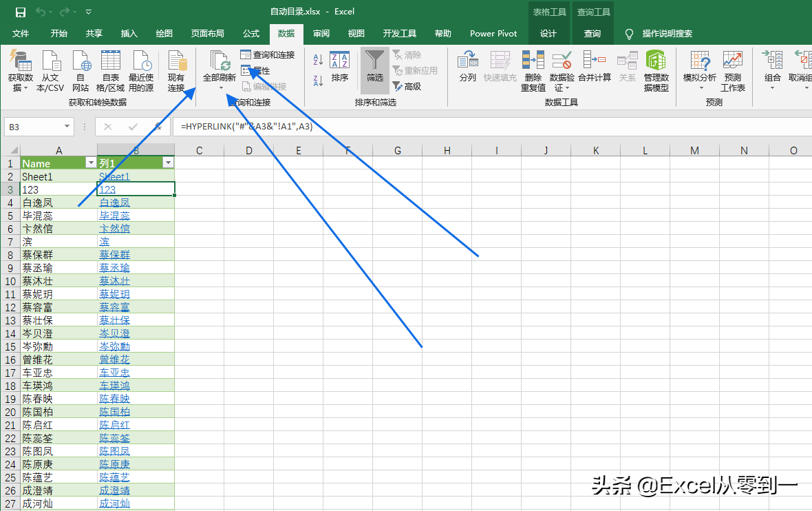Follow the 白逸凤 hyperlink in column B
Viewport: 812px width, 511px height.
click(114, 202)
